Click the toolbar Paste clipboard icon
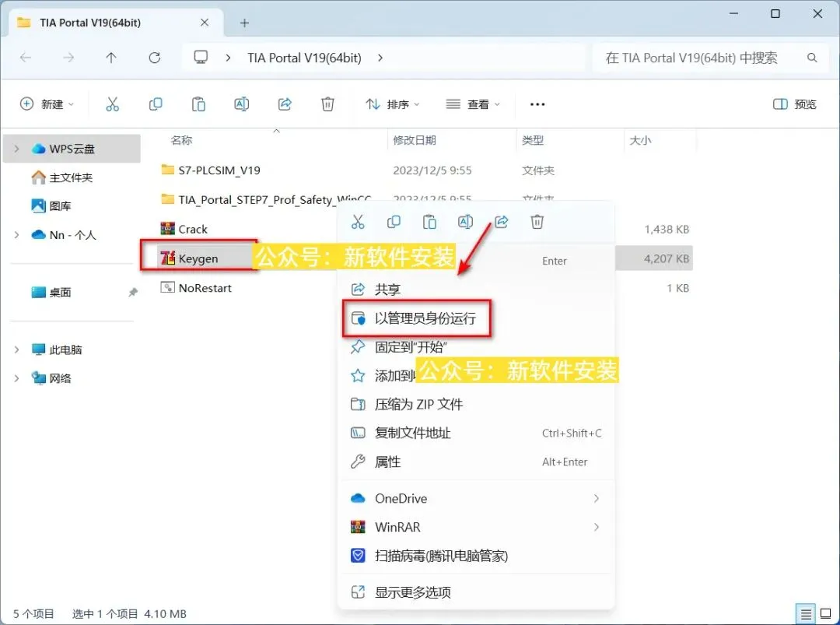Screen dimensions: 840x625 pos(198,104)
